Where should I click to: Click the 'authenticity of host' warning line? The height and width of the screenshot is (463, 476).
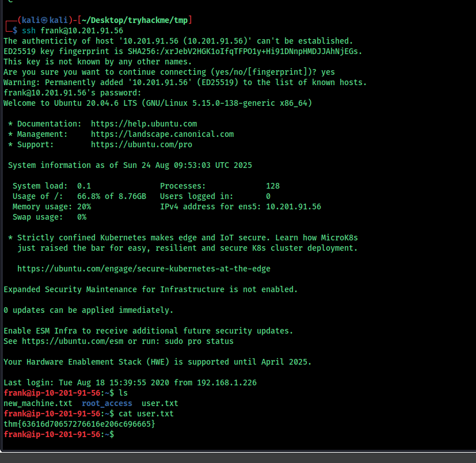coord(178,41)
